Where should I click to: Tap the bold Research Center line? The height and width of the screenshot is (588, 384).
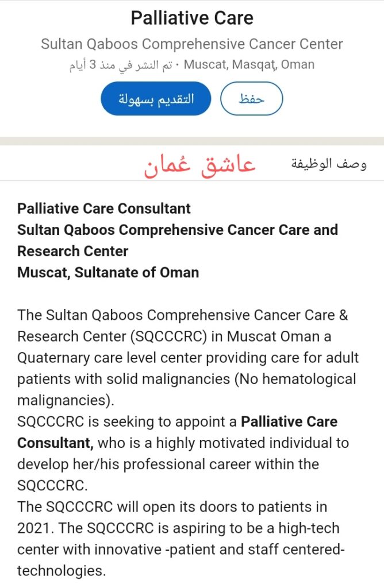(x=73, y=252)
